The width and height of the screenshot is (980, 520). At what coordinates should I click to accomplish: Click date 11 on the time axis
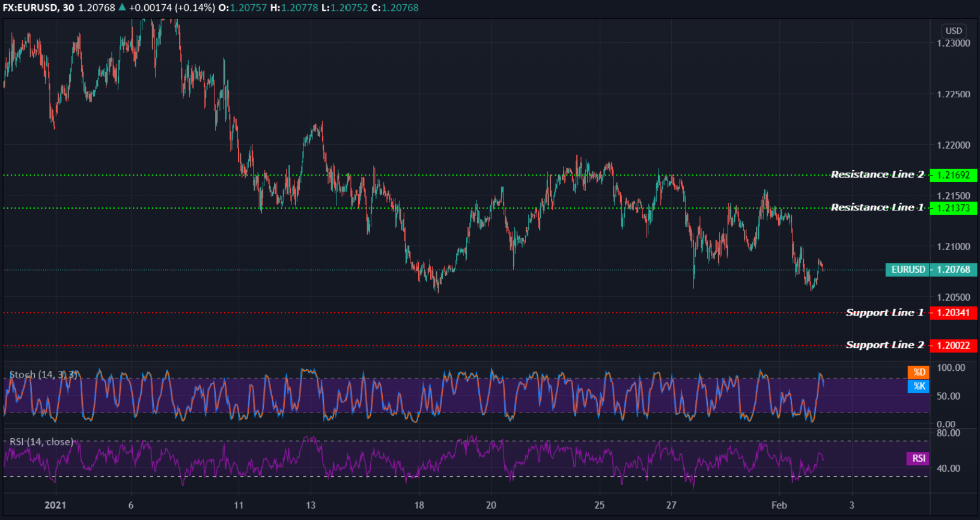pyautogui.click(x=239, y=505)
